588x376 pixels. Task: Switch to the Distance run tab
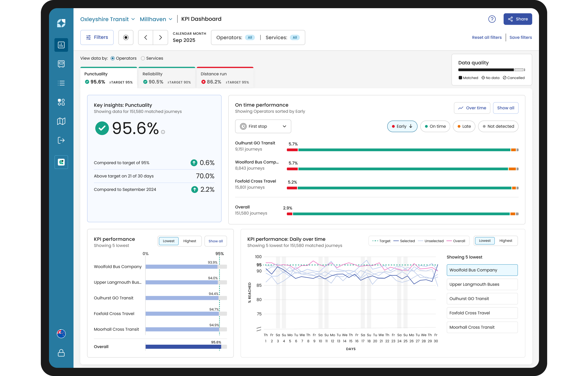(225, 78)
